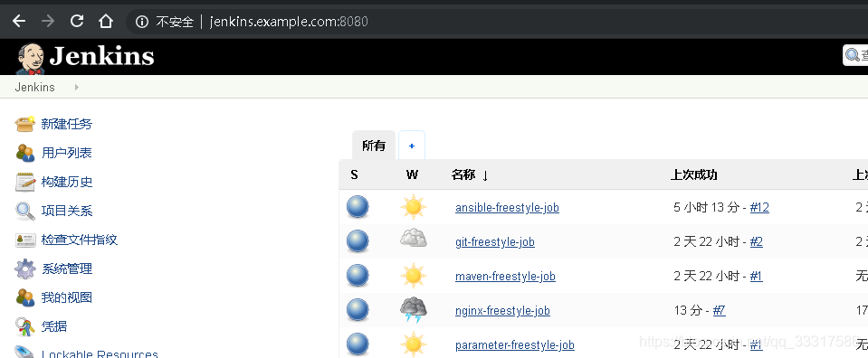Open 我的视图 link
This screenshot has width=868, height=358.
pos(67,297)
